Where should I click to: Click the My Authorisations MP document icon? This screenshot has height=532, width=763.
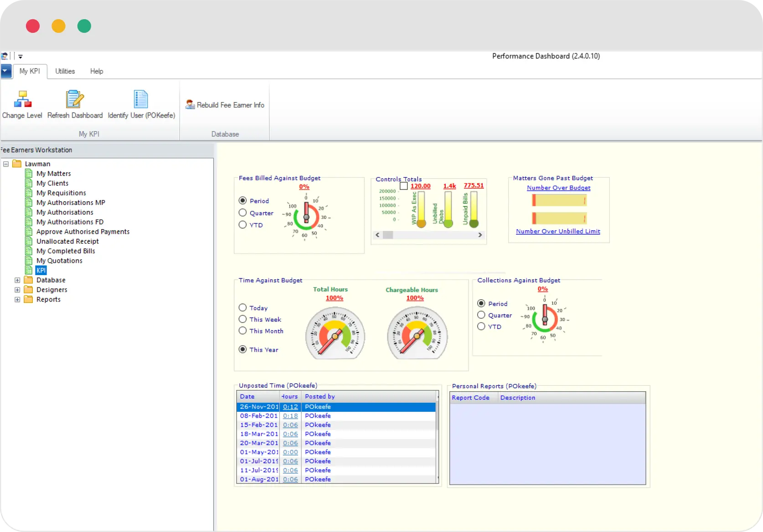(x=29, y=203)
